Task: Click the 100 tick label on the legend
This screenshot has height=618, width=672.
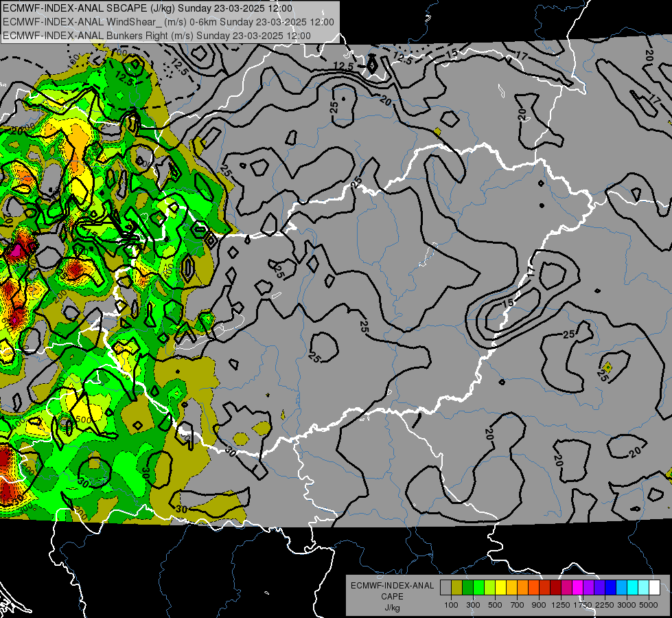Action: (x=451, y=605)
